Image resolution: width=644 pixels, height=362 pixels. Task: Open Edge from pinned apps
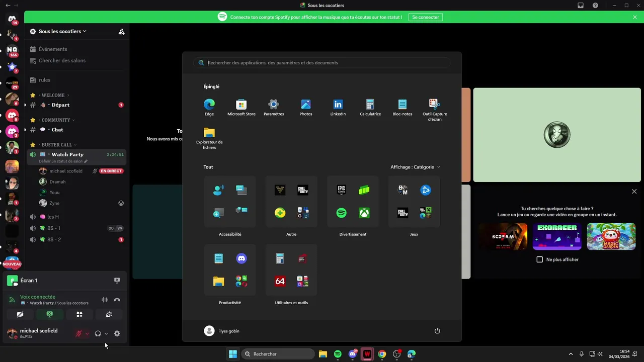click(209, 107)
